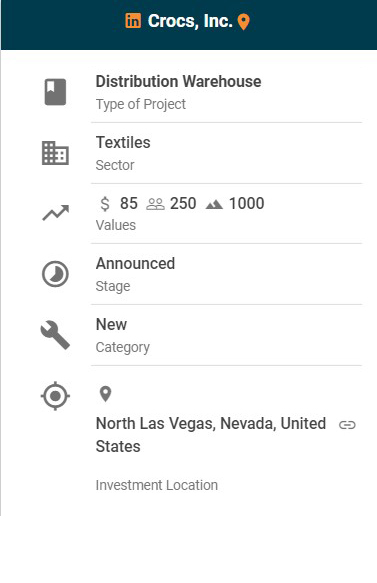Click the Stage clock progress icon
The image size is (377, 583).
55,274
